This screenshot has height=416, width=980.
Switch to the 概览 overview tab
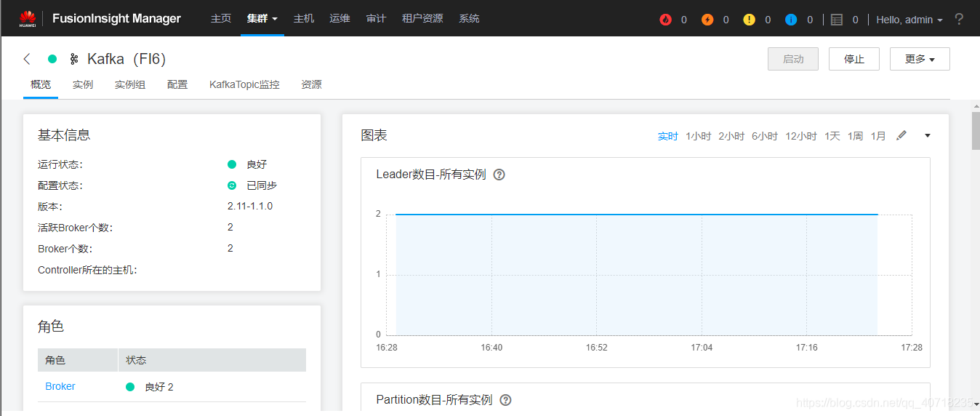click(x=41, y=85)
